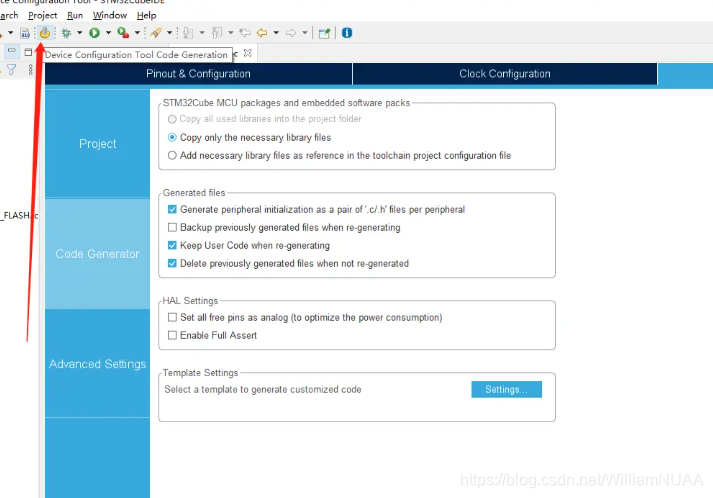
Task: Launch External Tools run icon
Action: coord(123,33)
